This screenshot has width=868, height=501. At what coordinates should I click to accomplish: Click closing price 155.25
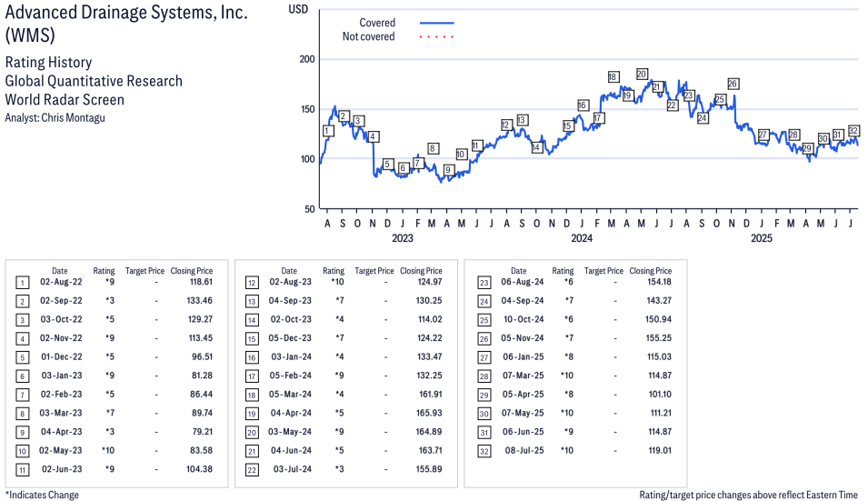658,337
